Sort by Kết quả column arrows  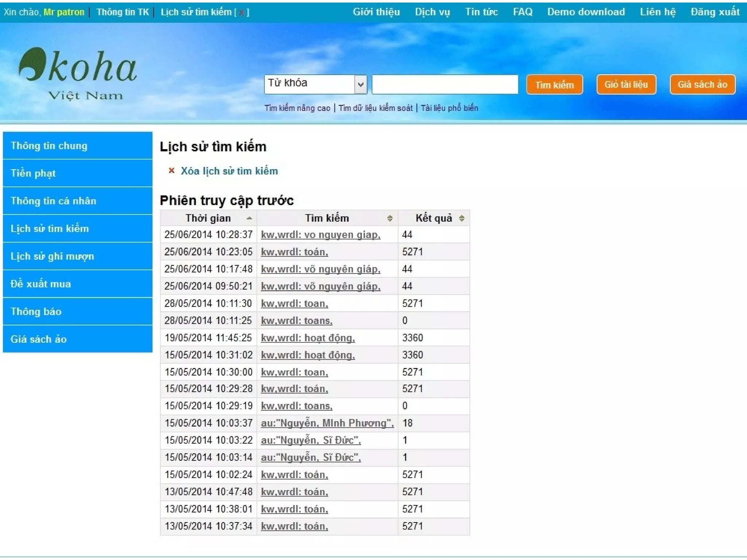(x=461, y=218)
